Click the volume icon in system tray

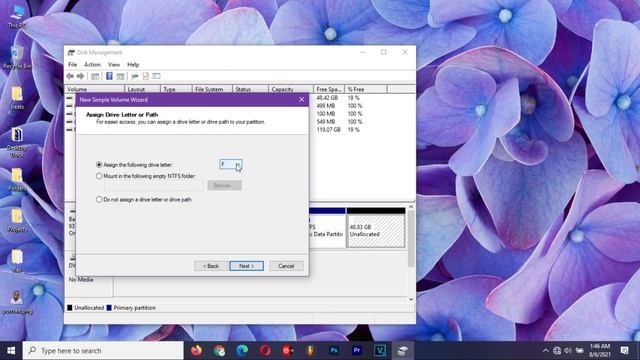tap(568, 351)
